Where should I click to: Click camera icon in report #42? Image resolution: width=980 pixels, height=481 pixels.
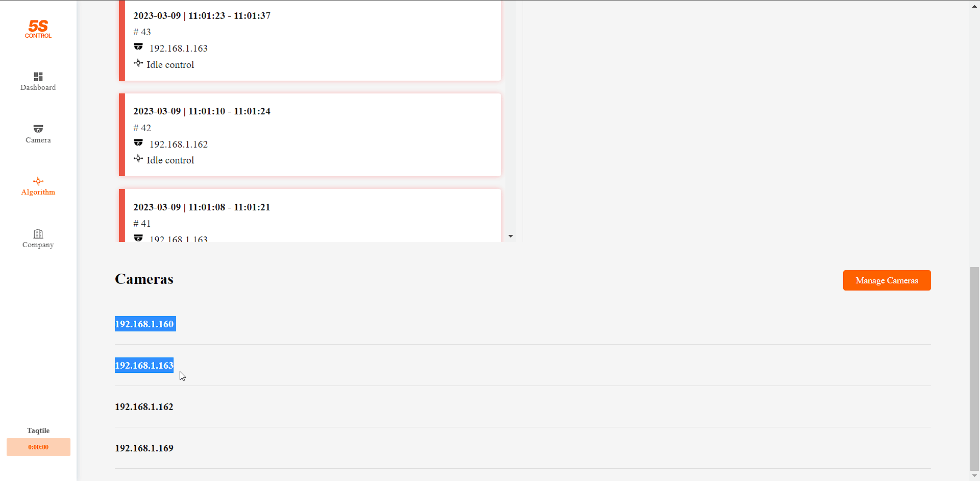pos(138,143)
